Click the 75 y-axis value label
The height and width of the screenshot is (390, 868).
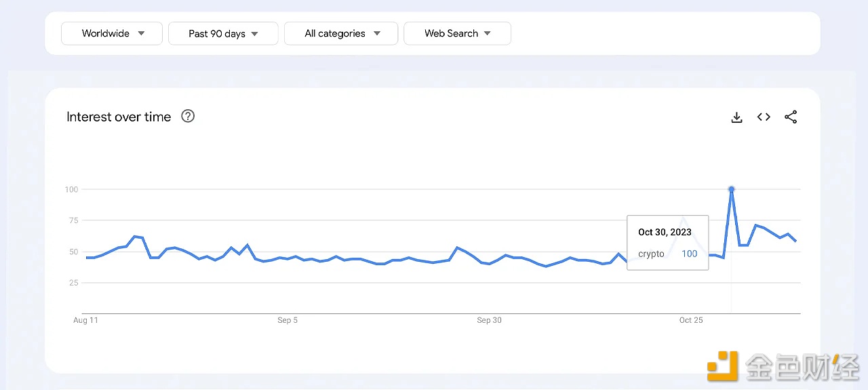(73, 220)
